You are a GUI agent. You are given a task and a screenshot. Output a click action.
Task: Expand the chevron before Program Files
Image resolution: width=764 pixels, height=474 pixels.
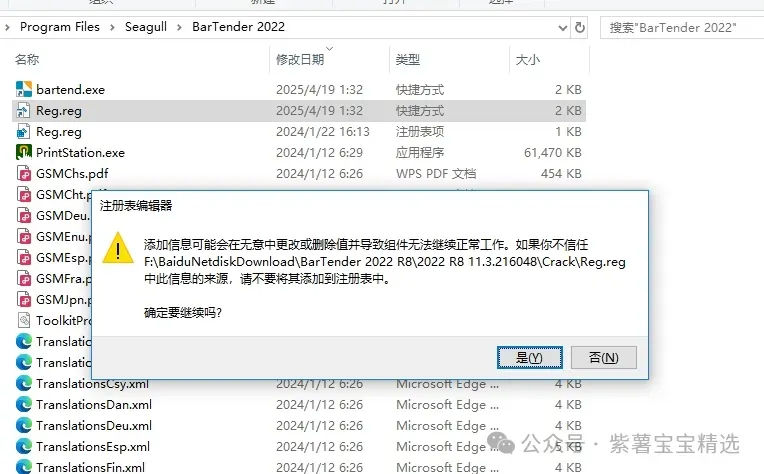[7, 27]
